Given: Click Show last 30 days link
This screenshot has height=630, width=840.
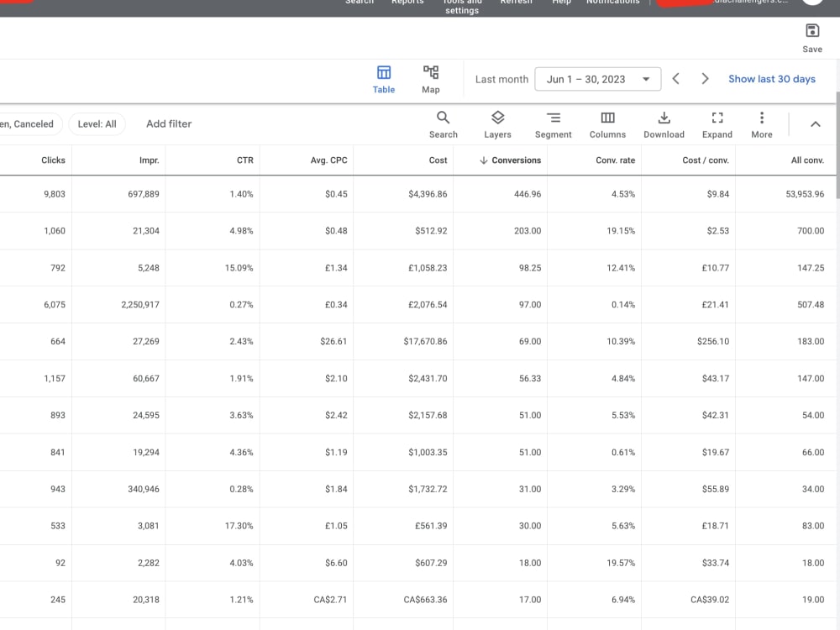Looking at the screenshot, I should [x=771, y=79].
